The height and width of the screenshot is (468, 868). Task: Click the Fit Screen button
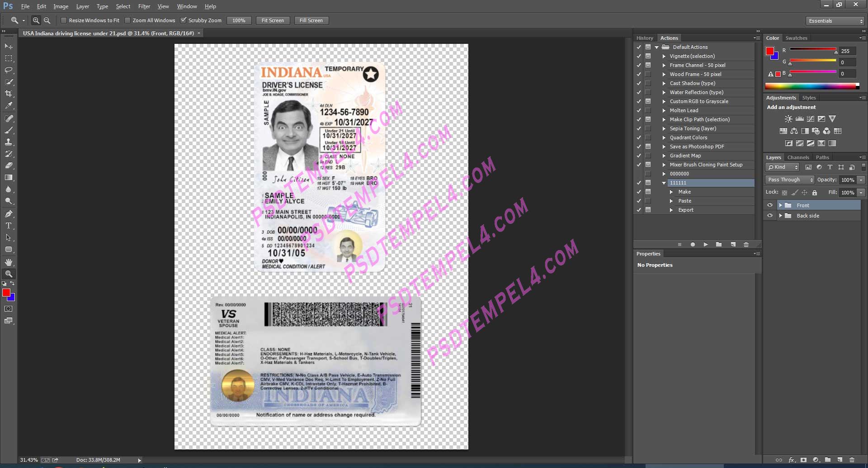(273, 20)
